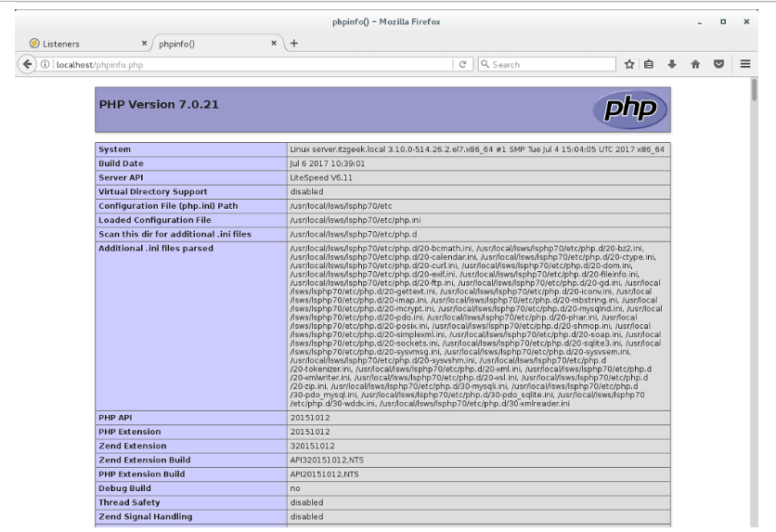Bookmark this page with the star icon
The image size is (776, 532).
click(x=629, y=64)
